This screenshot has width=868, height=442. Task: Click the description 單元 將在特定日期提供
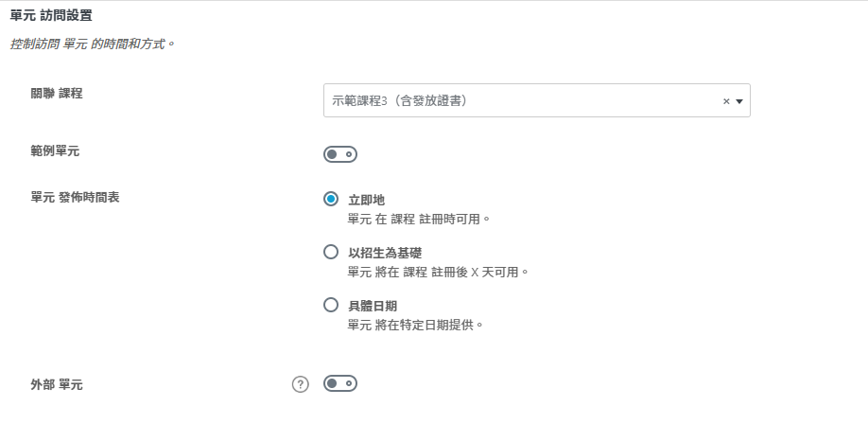pos(416,325)
